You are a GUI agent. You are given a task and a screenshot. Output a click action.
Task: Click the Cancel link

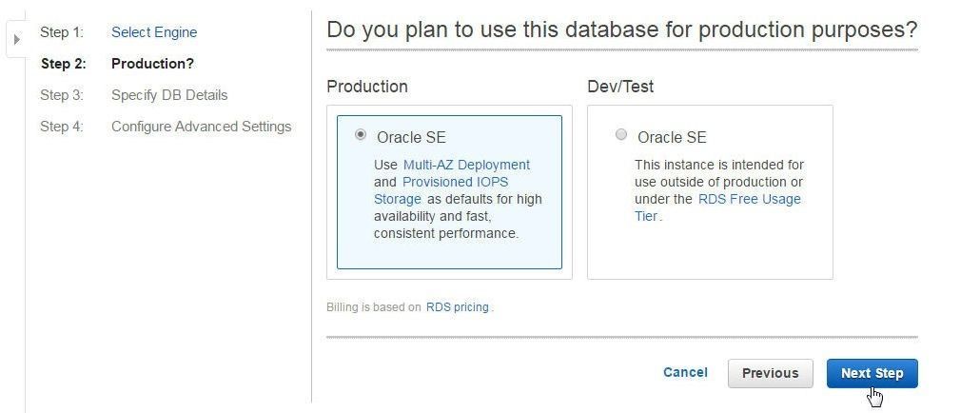685,372
